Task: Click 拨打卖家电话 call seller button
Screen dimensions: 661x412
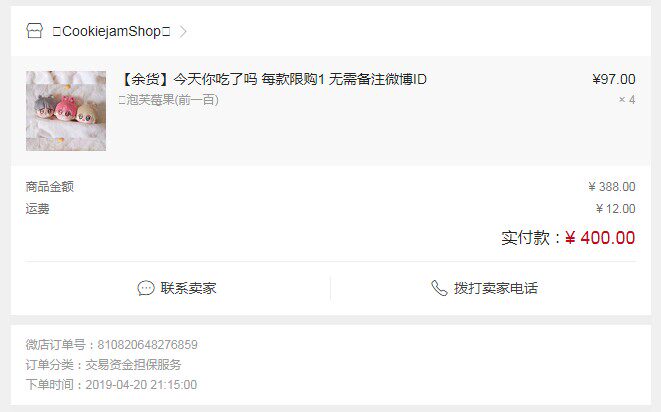Action: click(x=484, y=288)
